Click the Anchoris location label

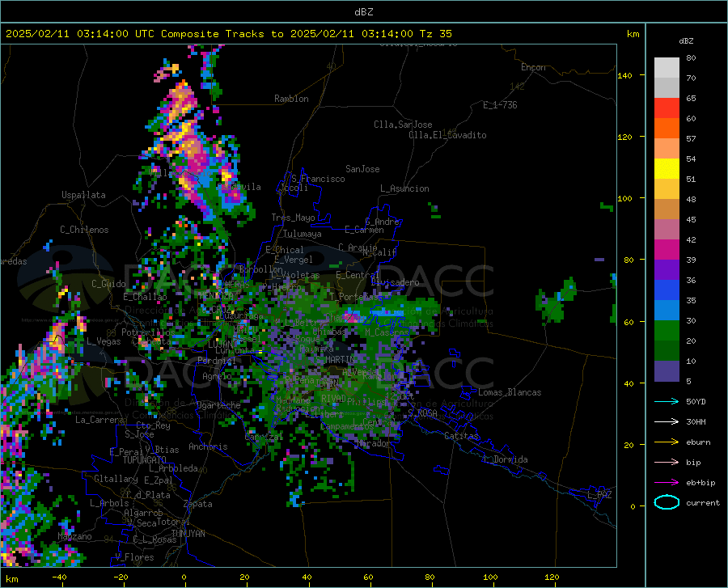click(208, 446)
